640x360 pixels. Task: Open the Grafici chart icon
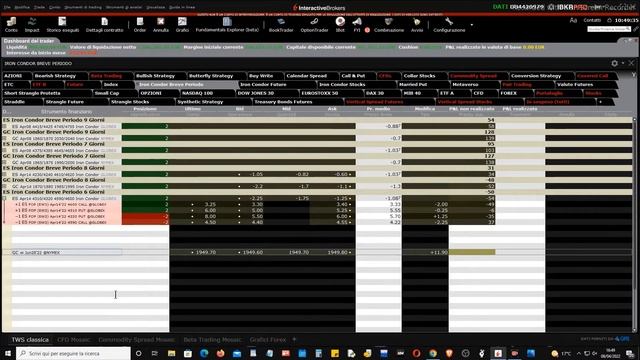point(182,24)
